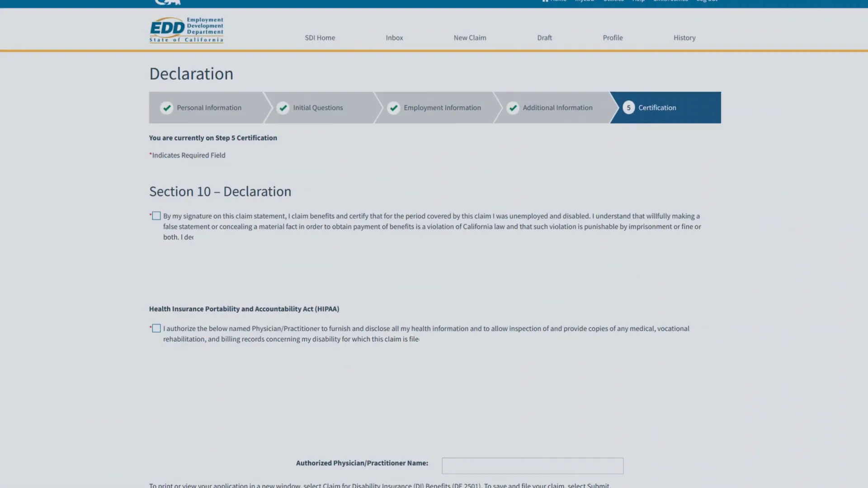This screenshot has height=488, width=868.
Task: Click the Declaration page heading
Action: [x=191, y=74]
